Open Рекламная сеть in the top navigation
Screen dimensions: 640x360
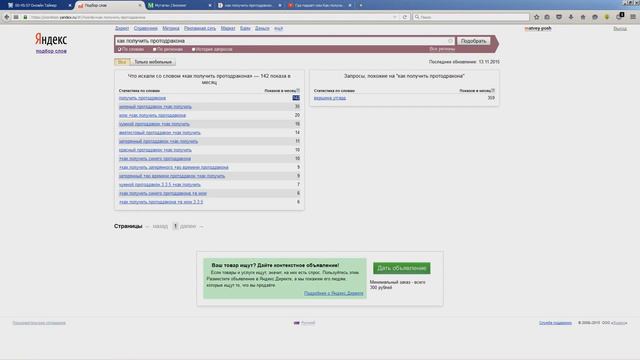(x=200, y=28)
